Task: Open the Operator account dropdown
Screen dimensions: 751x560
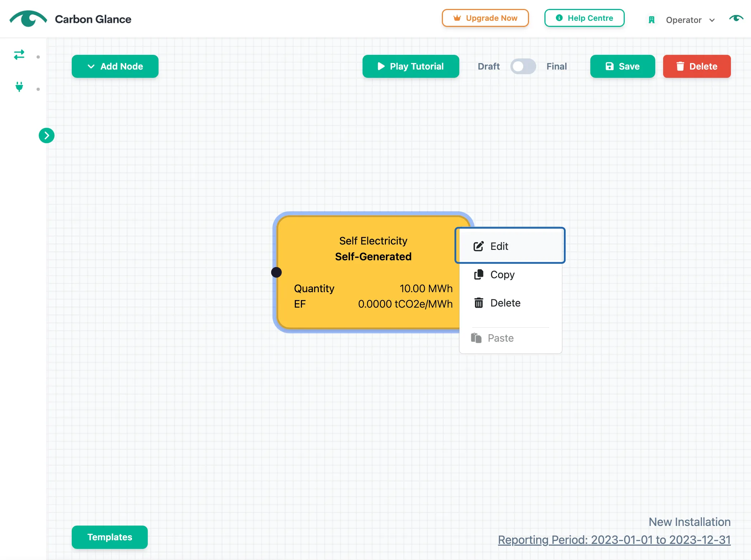Action: point(690,20)
